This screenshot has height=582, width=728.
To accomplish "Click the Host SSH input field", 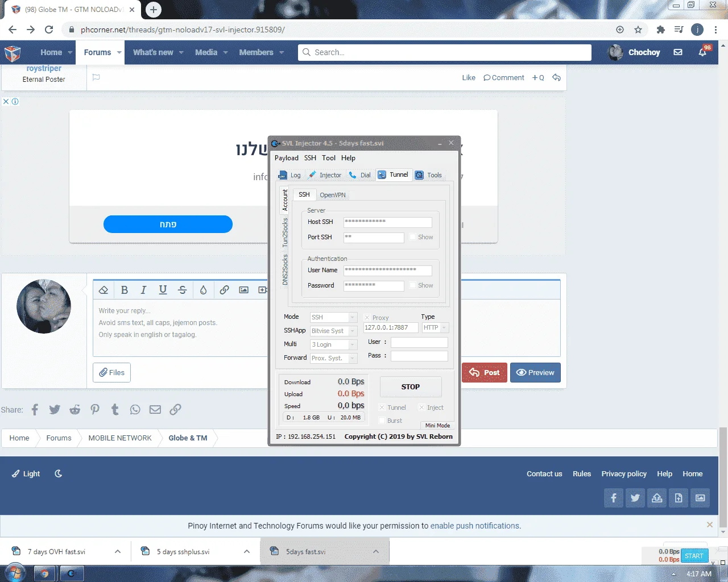I will 388,222.
